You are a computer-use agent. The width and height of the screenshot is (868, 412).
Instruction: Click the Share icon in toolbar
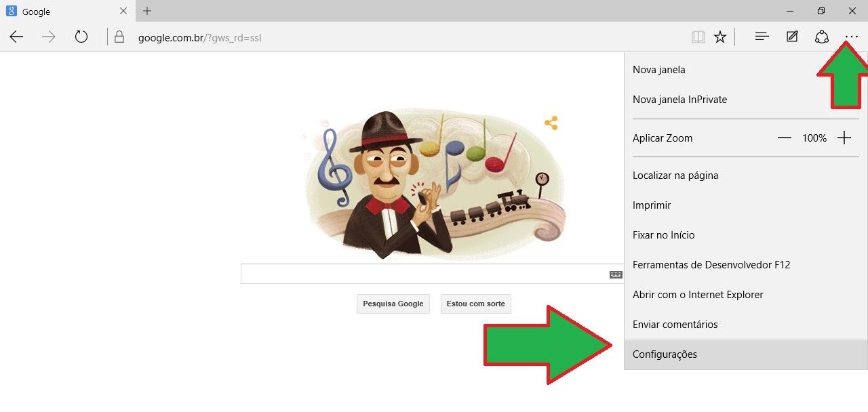(822, 37)
